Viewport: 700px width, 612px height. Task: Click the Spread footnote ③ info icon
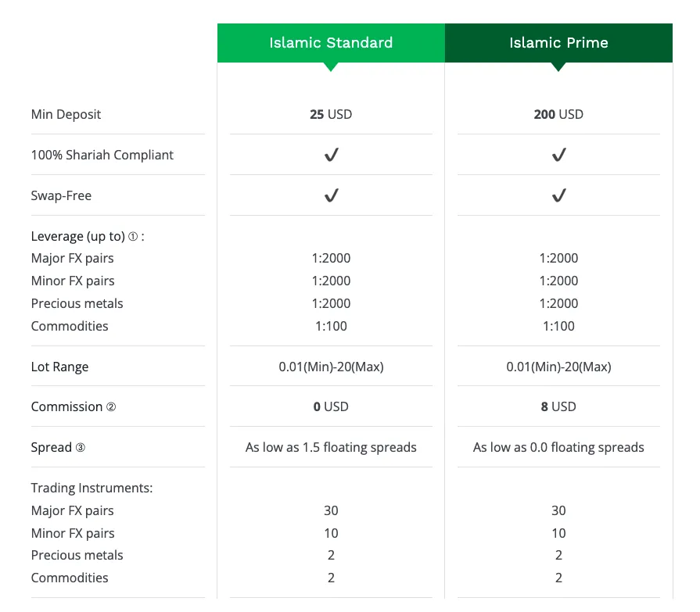click(x=81, y=447)
